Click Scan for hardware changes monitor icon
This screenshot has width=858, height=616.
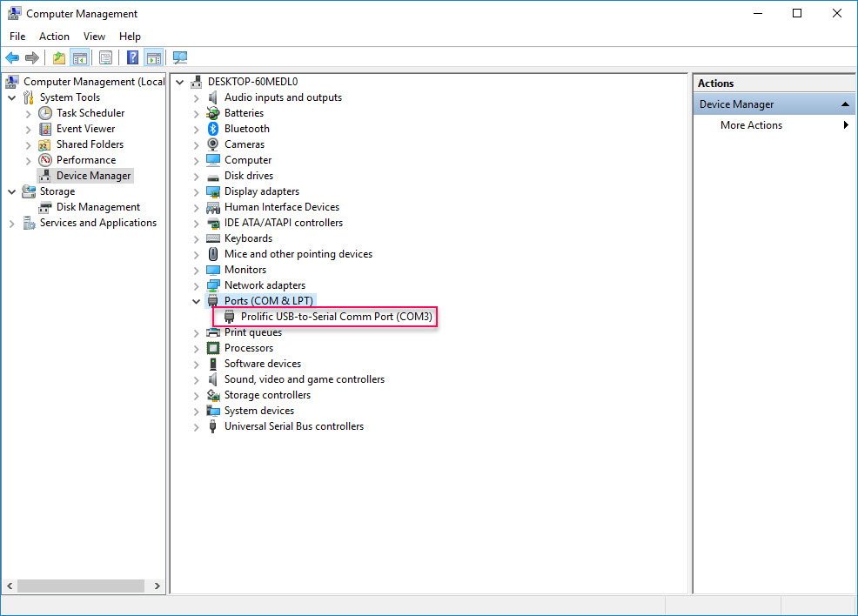click(179, 57)
